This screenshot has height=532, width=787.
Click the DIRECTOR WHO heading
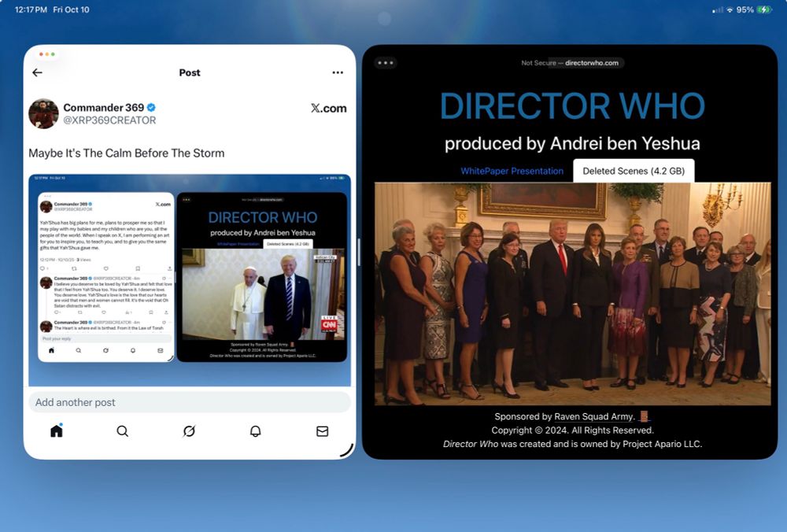click(573, 106)
